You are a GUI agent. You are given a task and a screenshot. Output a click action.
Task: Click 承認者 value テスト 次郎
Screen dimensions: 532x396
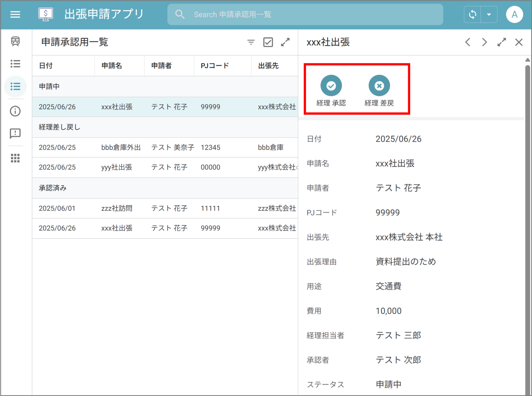click(x=398, y=360)
